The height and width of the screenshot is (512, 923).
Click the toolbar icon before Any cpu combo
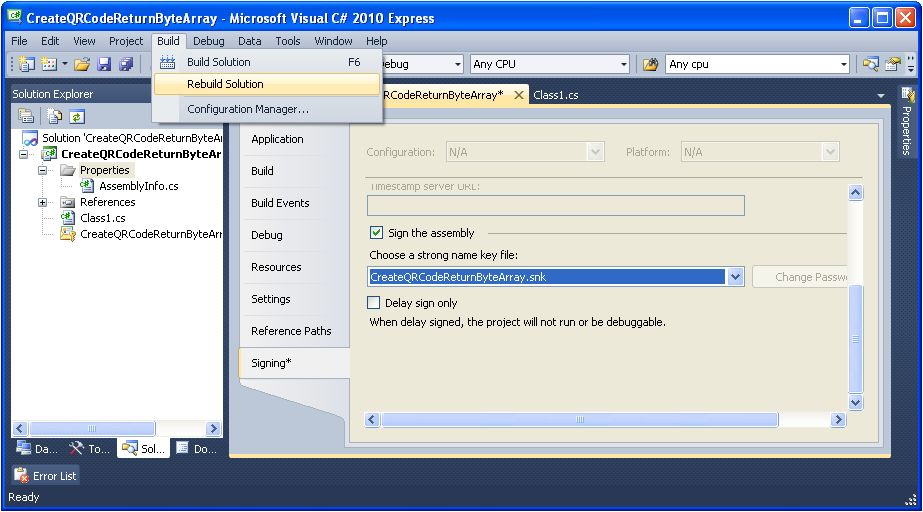[x=650, y=64]
